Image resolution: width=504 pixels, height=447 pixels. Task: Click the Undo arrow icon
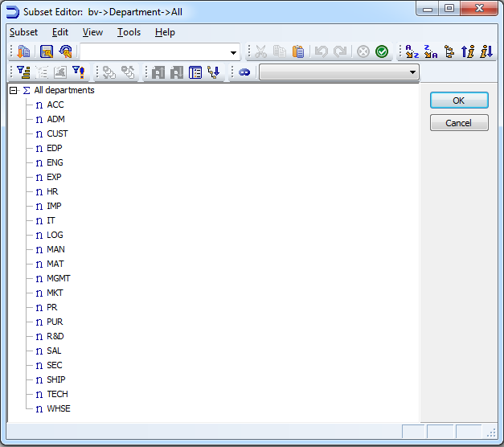point(321,51)
